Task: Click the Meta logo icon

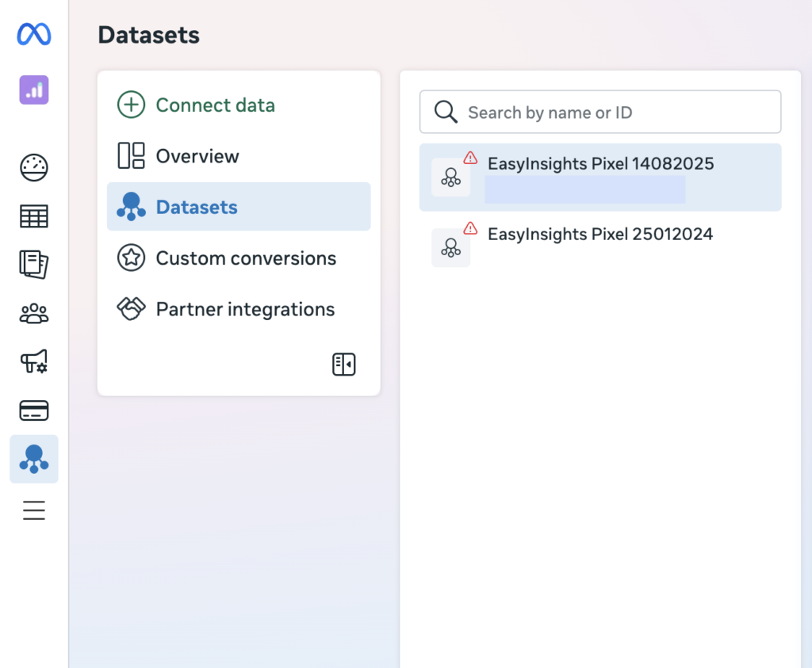Action: [x=33, y=33]
